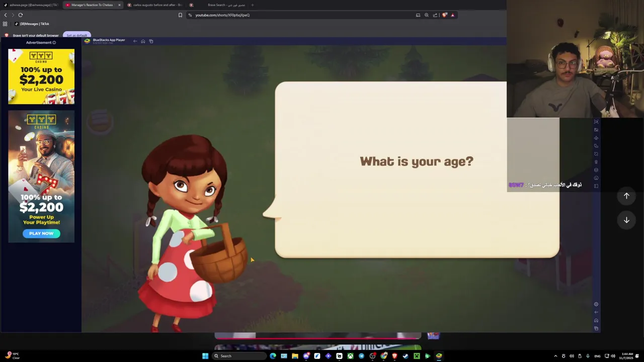Open Xbox app from the taskbar
The width and height of the screenshot is (644, 362).
350,356
